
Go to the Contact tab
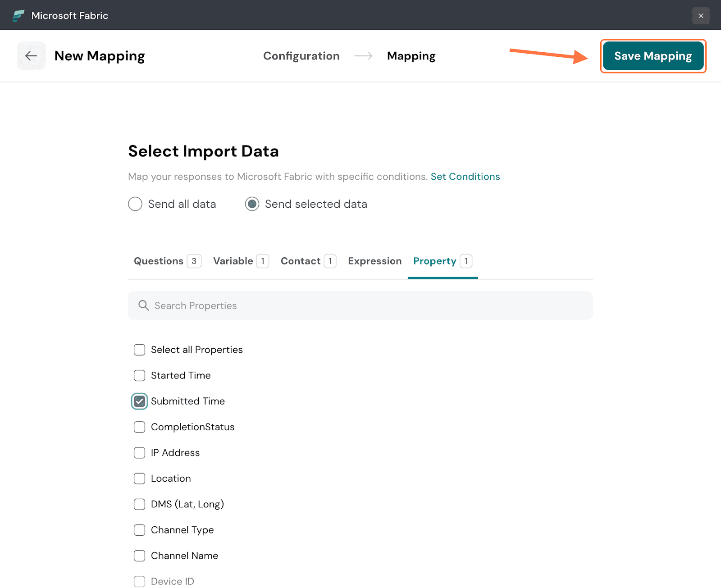tap(301, 261)
